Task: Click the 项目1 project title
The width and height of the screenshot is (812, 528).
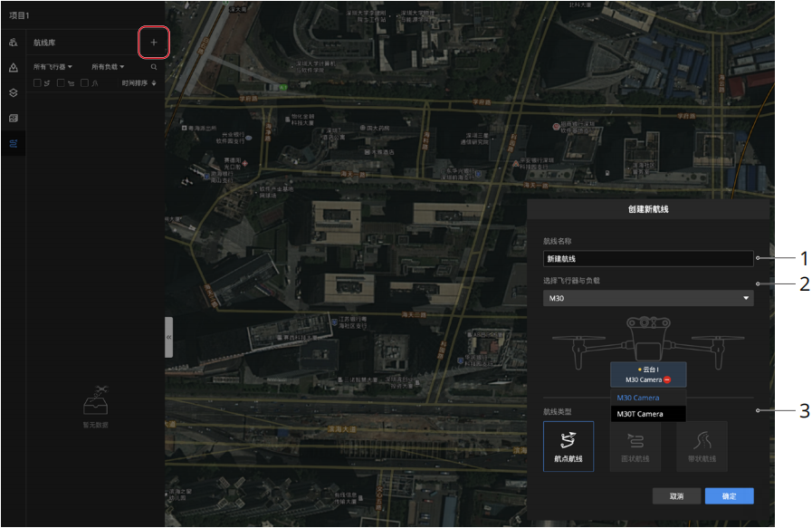Action: [19, 15]
